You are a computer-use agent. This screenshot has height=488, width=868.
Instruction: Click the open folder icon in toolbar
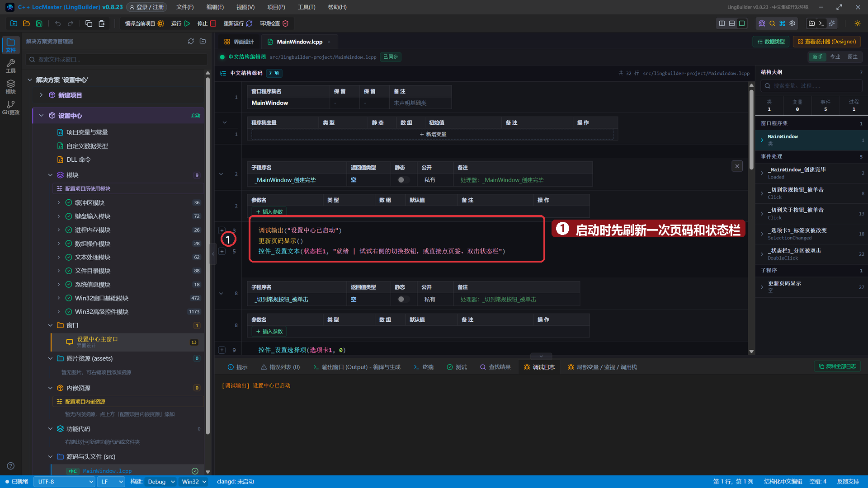point(26,23)
